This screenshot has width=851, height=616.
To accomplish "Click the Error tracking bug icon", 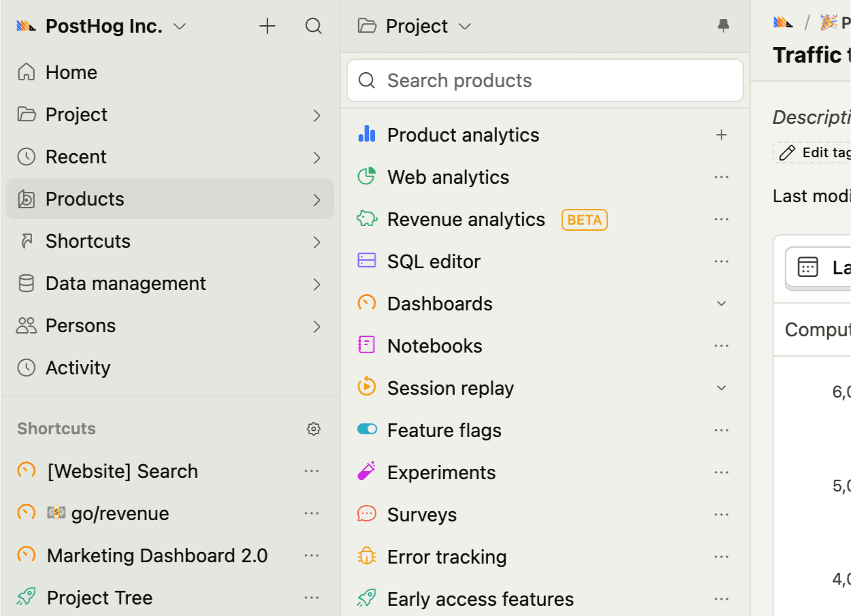I will click(367, 556).
